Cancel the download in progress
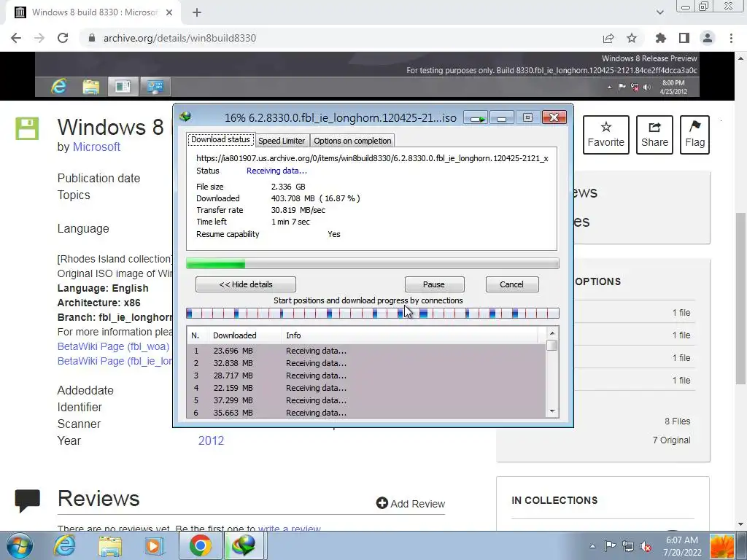The image size is (747, 560). [x=511, y=284]
